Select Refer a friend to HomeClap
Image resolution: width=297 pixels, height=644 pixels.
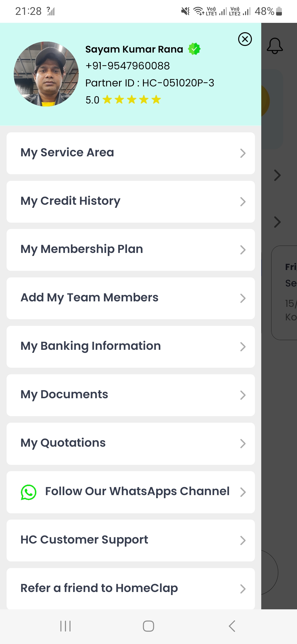(x=131, y=588)
